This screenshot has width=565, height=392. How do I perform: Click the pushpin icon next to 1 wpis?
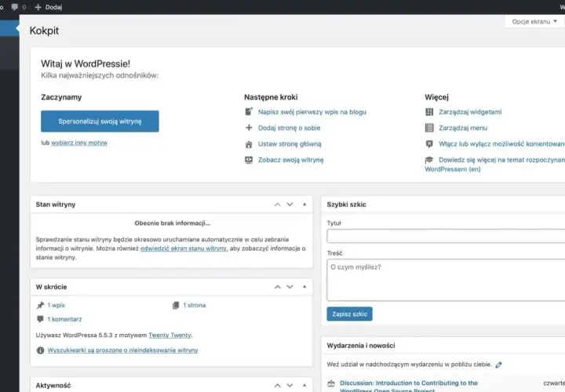[x=40, y=305]
